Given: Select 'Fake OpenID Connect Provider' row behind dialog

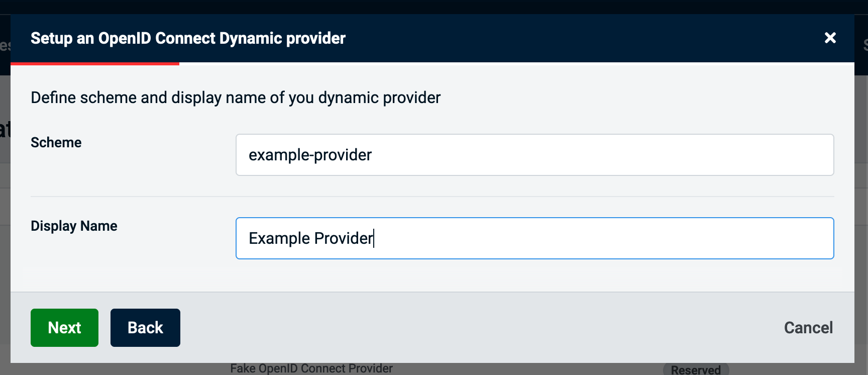Looking at the screenshot, I should click(x=311, y=369).
